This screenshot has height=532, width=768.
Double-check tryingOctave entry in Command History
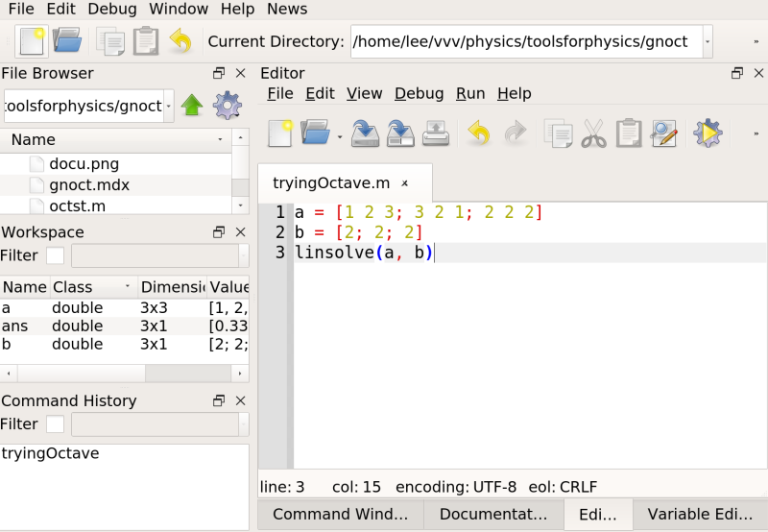pos(50,453)
